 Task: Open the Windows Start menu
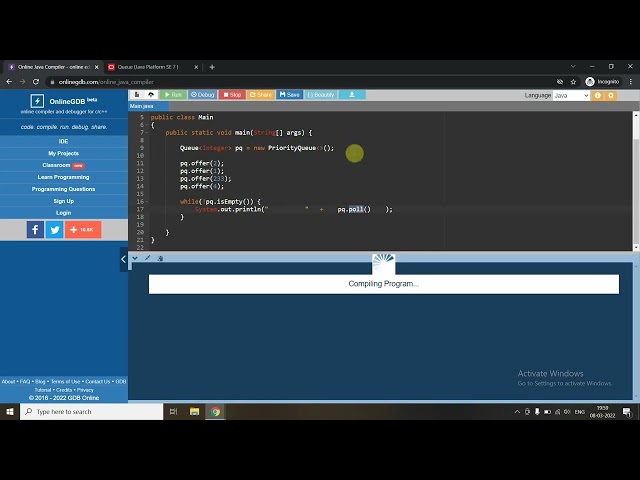coord(10,412)
